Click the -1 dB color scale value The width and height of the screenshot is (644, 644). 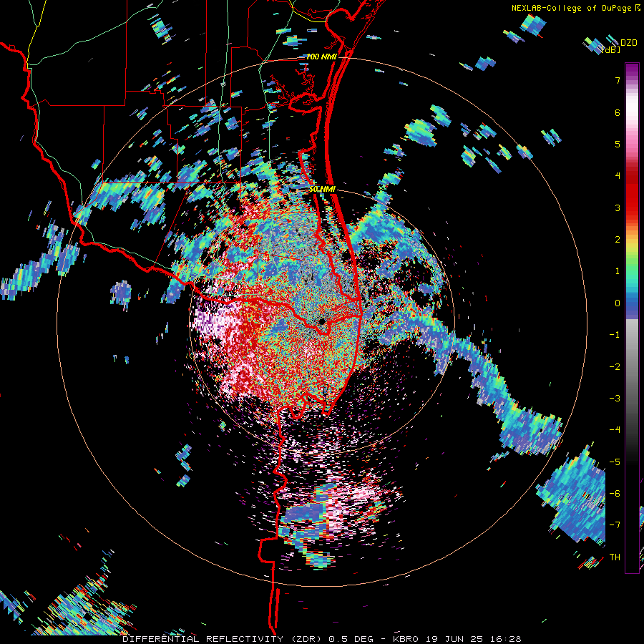click(615, 334)
